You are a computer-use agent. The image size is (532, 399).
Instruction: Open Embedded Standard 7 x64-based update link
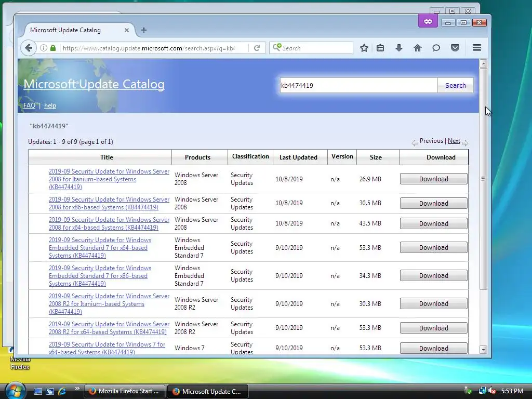pos(100,248)
